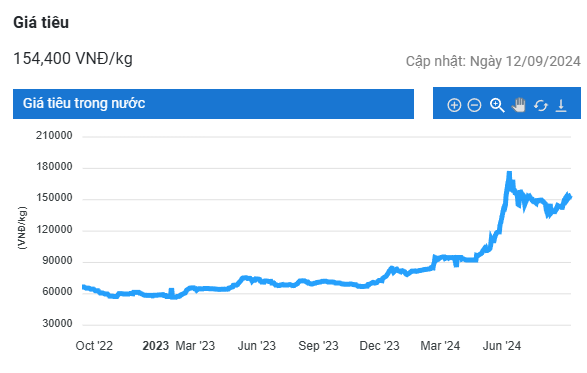Click the Mar '24 x-axis label

click(x=440, y=346)
